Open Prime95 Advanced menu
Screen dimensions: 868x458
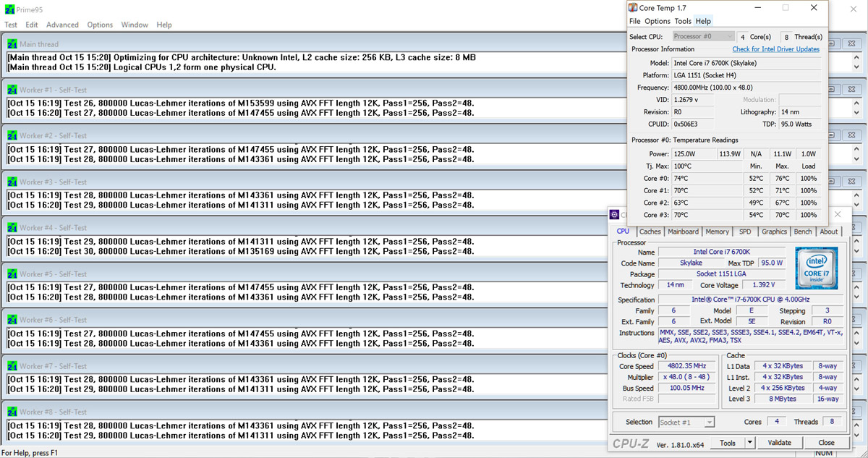pyautogui.click(x=63, y=25)
